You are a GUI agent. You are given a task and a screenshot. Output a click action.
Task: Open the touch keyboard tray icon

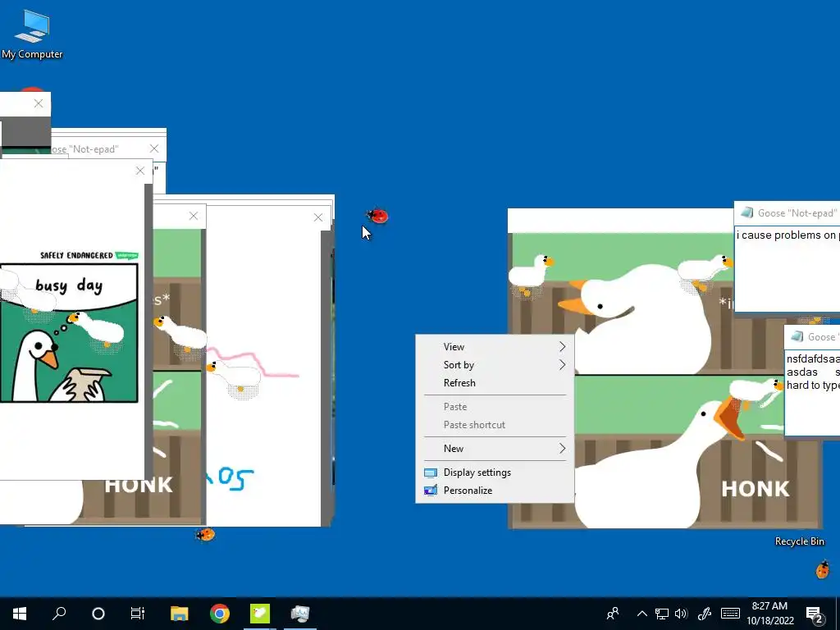pyautogui.click(x=730, y=614)
